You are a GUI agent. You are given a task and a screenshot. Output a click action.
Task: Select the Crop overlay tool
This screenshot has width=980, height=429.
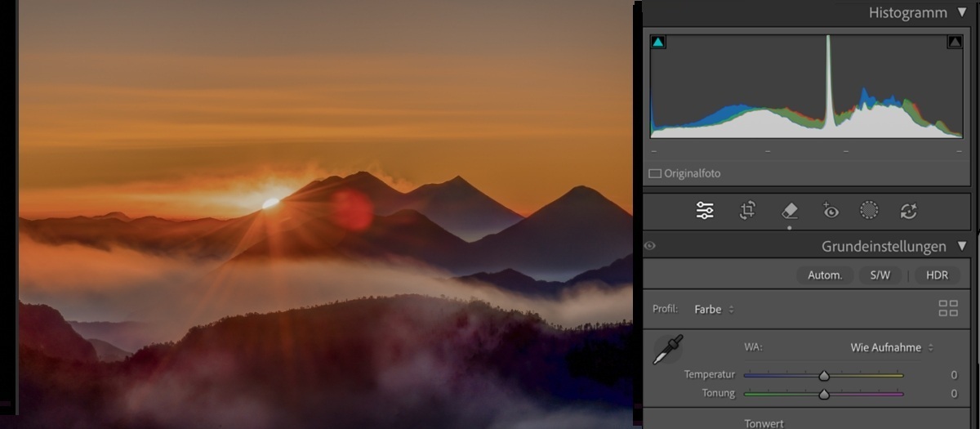coord(747,211)
